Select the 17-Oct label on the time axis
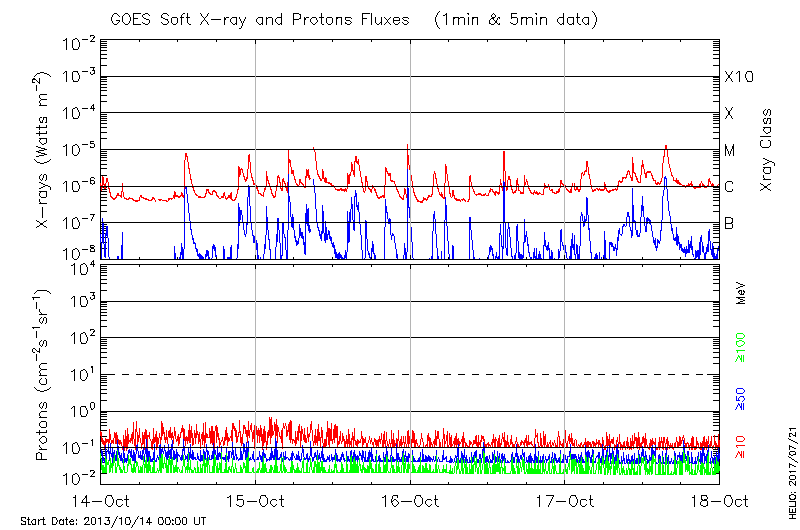Viewport: 800px width, 530px height. (565, 500)
